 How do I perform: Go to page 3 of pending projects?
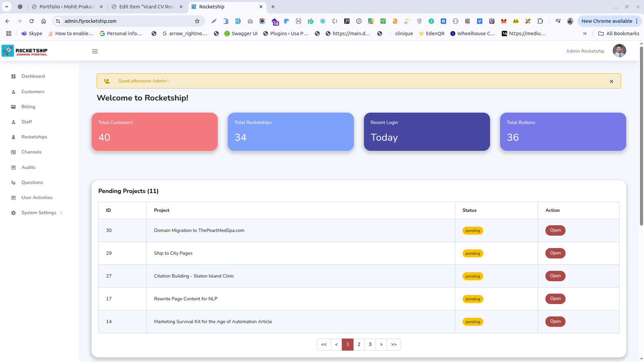click(370, 344)
